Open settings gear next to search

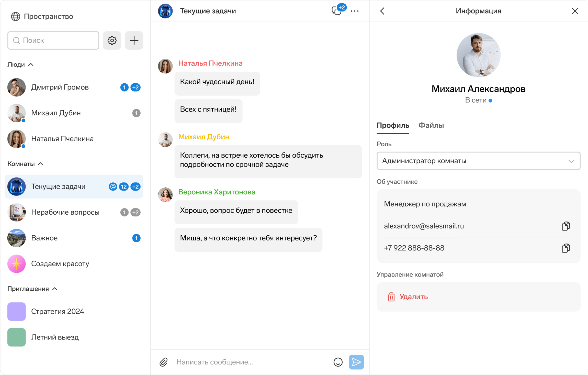(112, 40)
